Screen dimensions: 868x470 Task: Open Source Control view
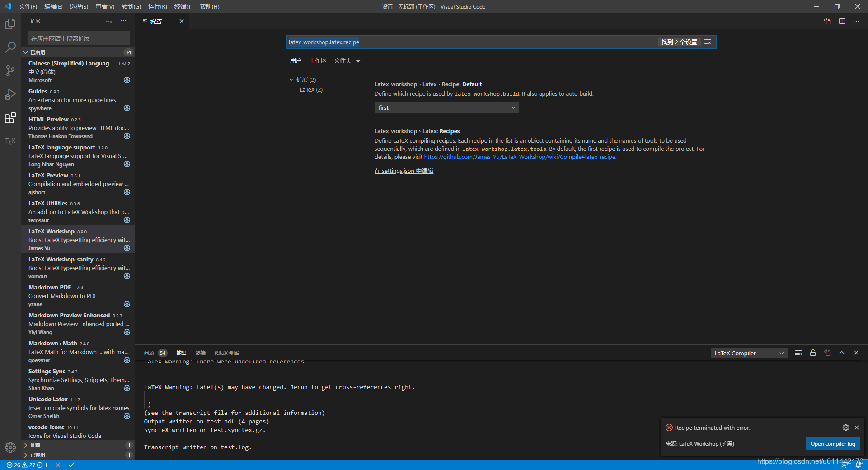[x=10, y=70]
